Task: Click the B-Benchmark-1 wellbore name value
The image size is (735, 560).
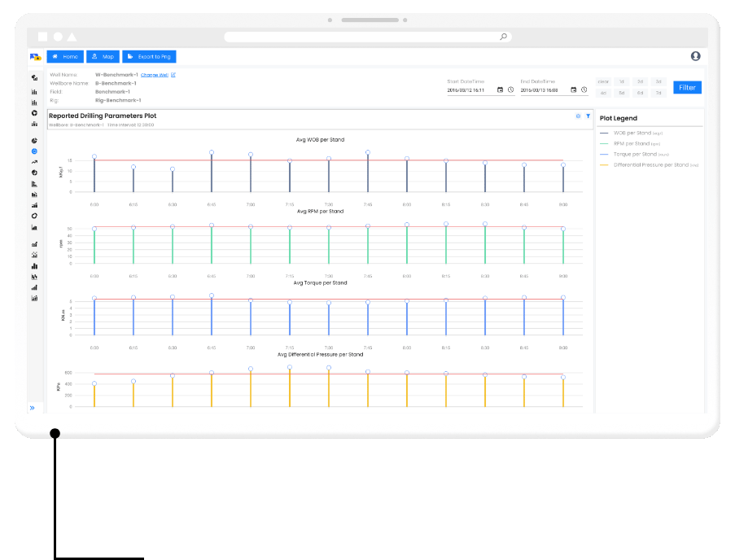Action: click(x=116, y=83)
